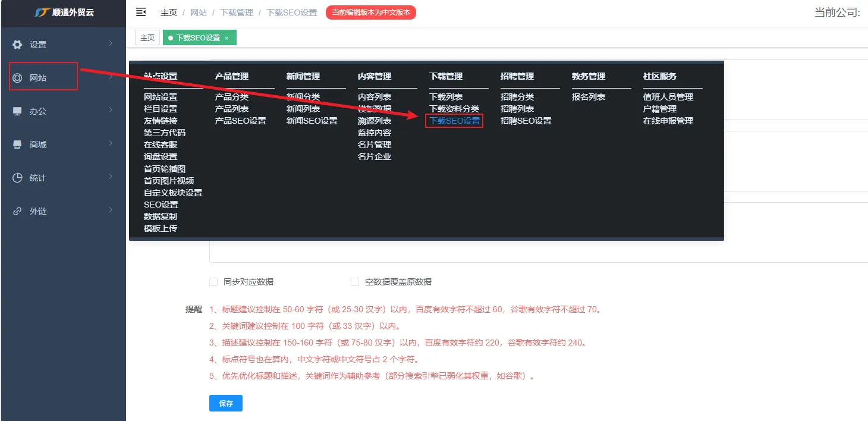Click the 主页 breadcrumb link
Screen dimensions: 868x421
click(169, 12)
